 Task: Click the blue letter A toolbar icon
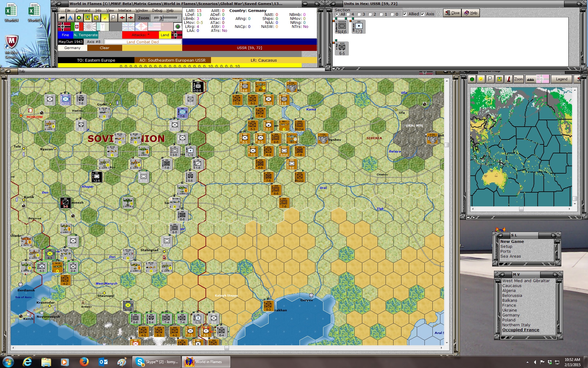pos(70,18)
